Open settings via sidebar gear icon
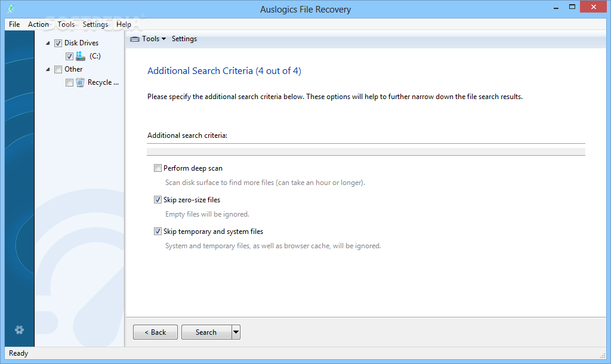This screenshot has height=364, width=611. point(19,330)
